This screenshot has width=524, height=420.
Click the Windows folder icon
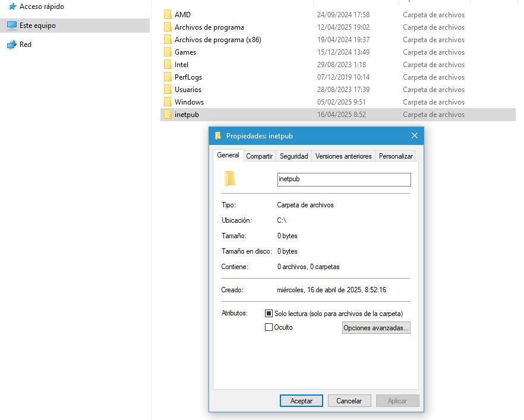168,102
